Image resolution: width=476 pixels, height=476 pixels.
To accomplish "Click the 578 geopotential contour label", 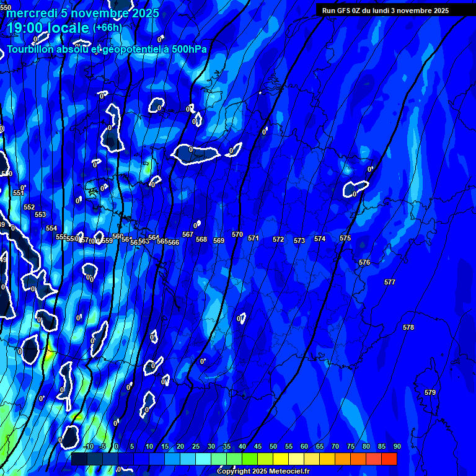I will [408, 327].
